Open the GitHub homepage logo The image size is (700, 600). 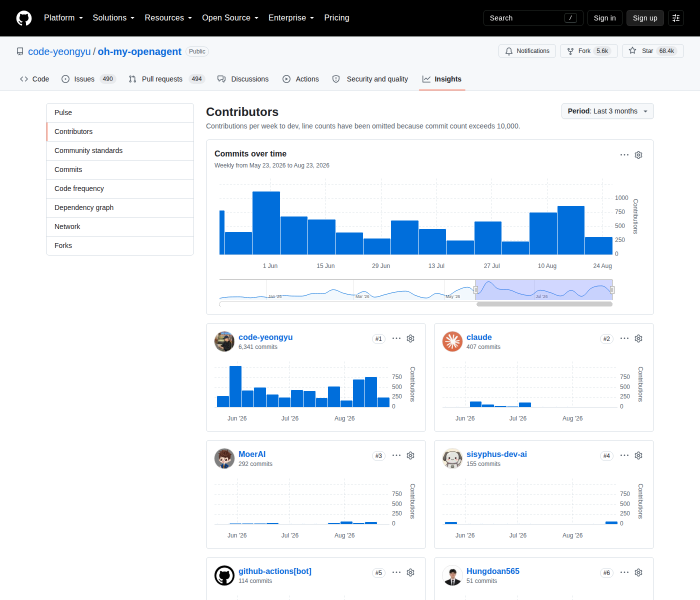[24, 18]
